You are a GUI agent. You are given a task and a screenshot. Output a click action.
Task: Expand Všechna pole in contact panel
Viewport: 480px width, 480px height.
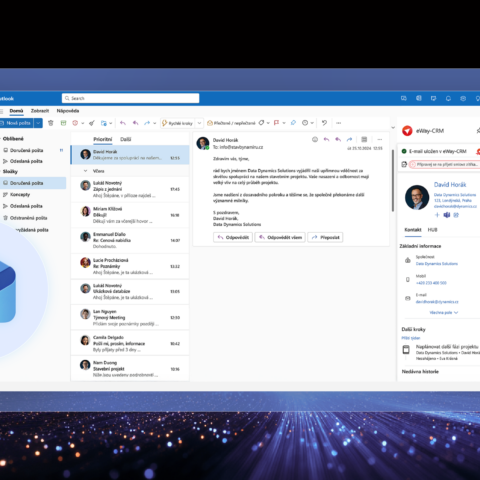click(444, 312)
